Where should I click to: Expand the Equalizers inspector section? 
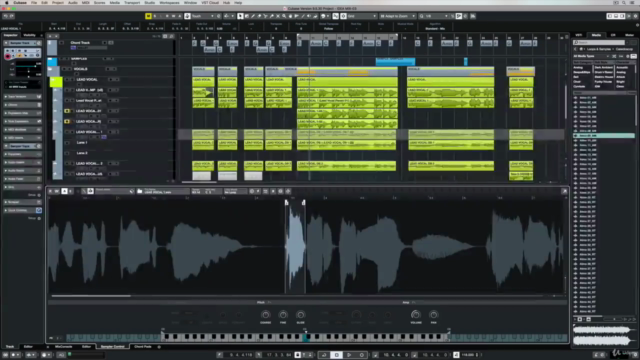pyautogui.click(x=22, y=154)
